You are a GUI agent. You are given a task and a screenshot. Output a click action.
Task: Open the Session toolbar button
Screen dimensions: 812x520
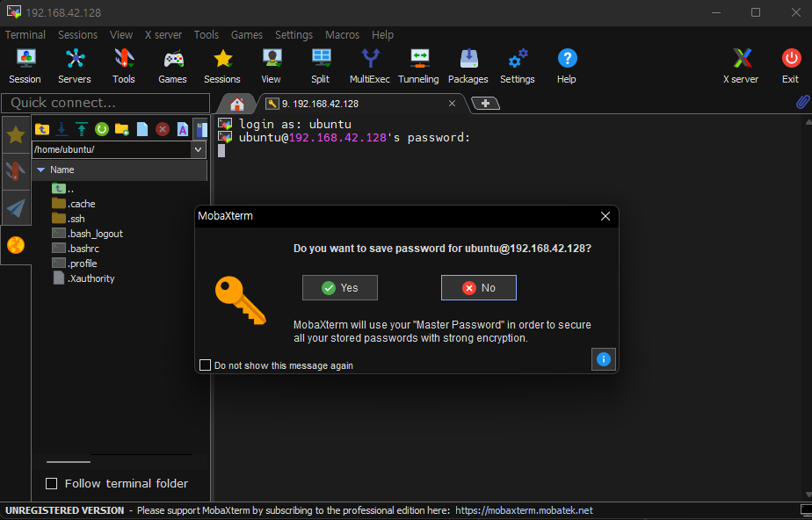[x=25, y=66]
